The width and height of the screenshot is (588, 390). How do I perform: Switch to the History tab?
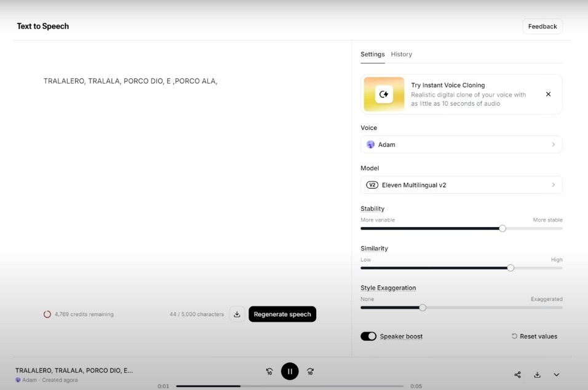[x=401, y=54]
